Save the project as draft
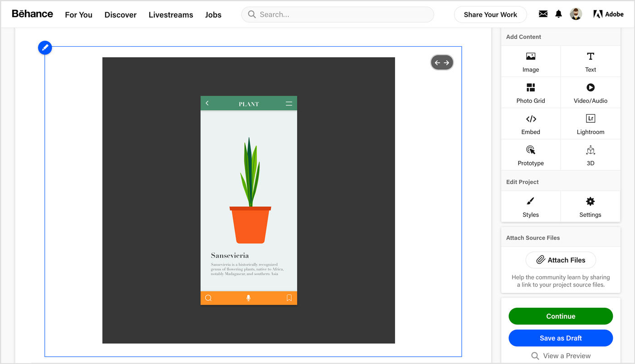 point(561,338)
